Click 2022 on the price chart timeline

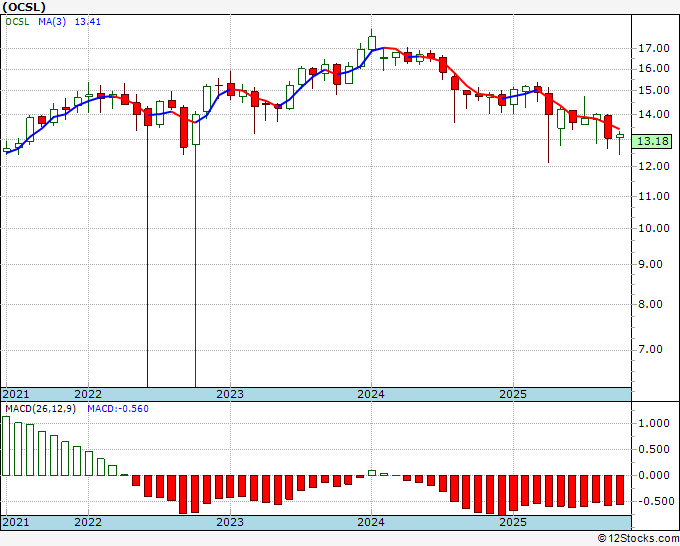(x=88, y=394)
